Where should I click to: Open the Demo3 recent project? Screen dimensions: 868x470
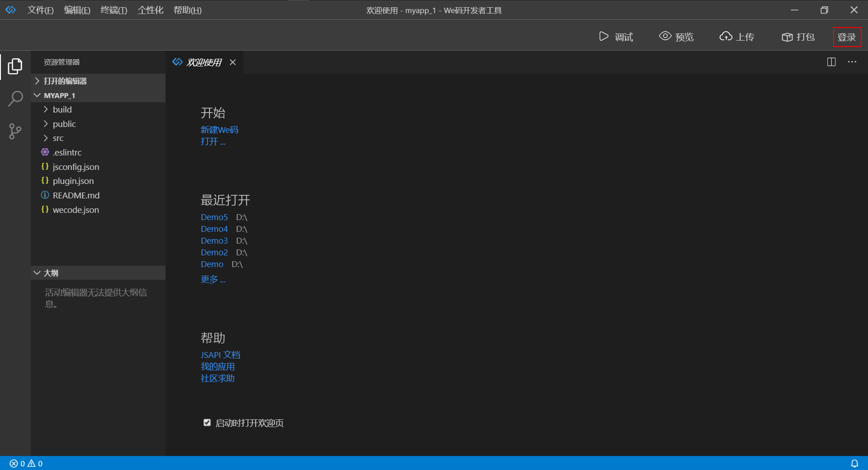214,240
